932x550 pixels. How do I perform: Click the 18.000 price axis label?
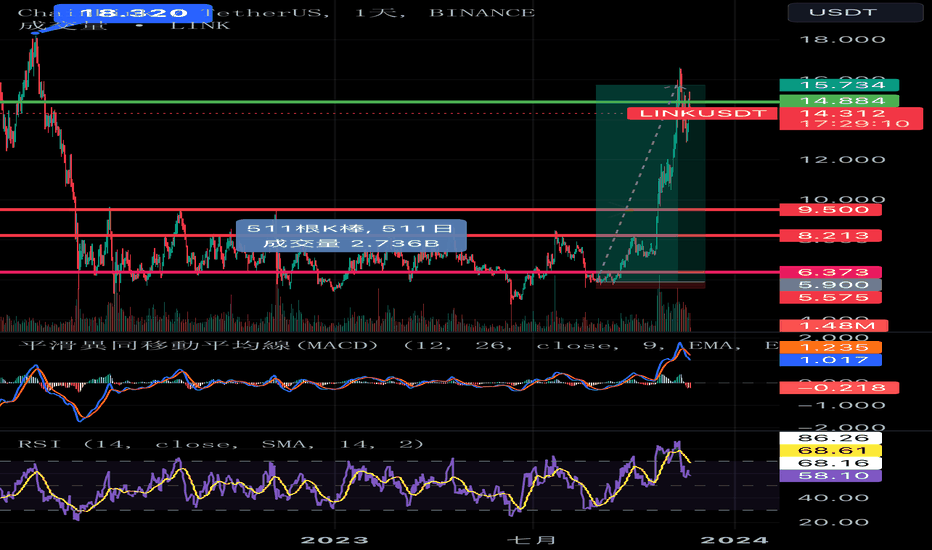(842, 40)
